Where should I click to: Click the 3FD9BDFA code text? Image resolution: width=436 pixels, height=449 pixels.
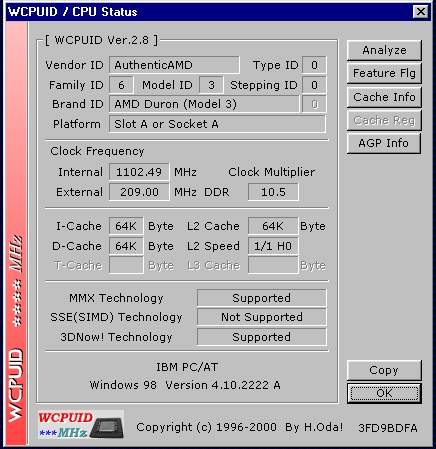click(x=388, y=428)
